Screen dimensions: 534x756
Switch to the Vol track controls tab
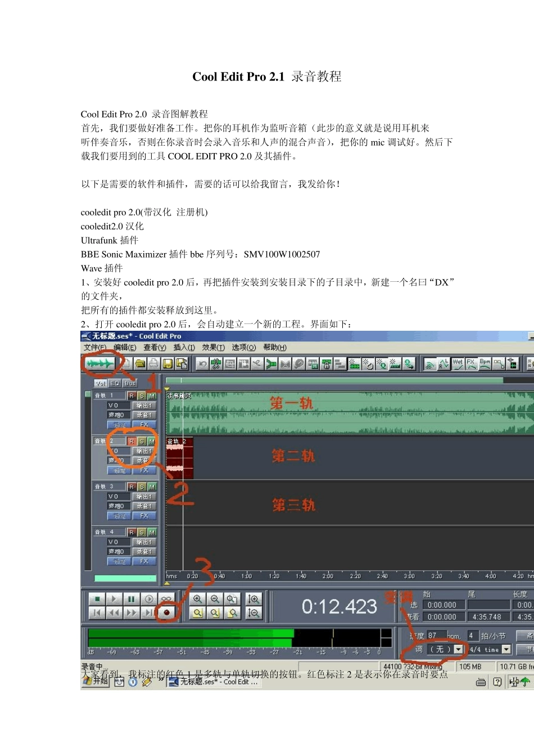tap(101, 383)
